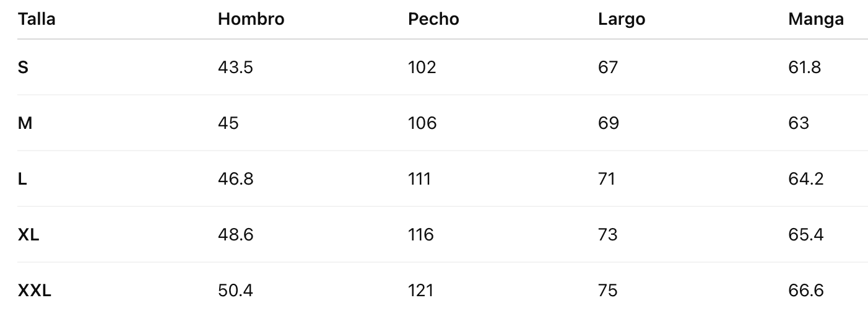Click the 50.4 shoulder value for XXL
This screenshot has width=868, height=321.
(x=235, y=290)
